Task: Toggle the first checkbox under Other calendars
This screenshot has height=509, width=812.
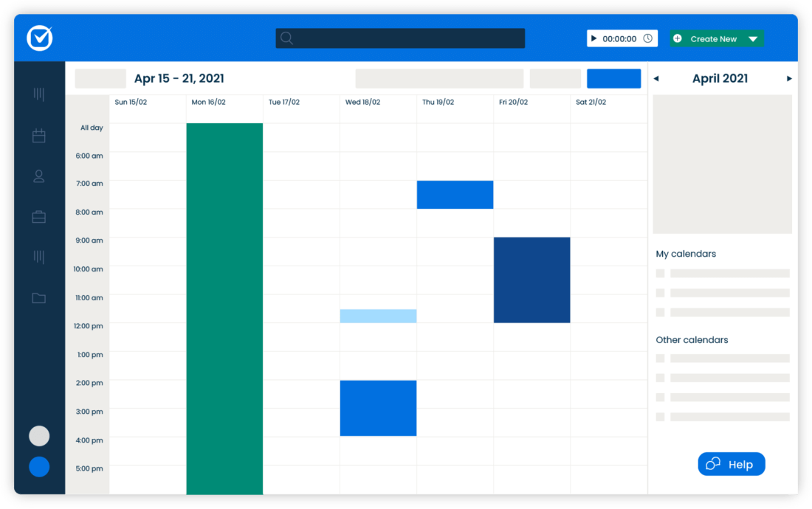Action: point(660,359)
